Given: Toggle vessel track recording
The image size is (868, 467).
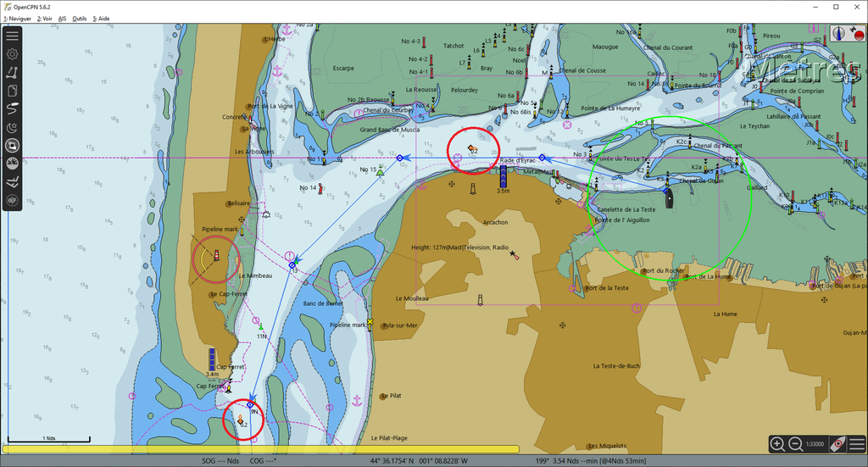Looking at the screenshot, I should tap(12, 108).
